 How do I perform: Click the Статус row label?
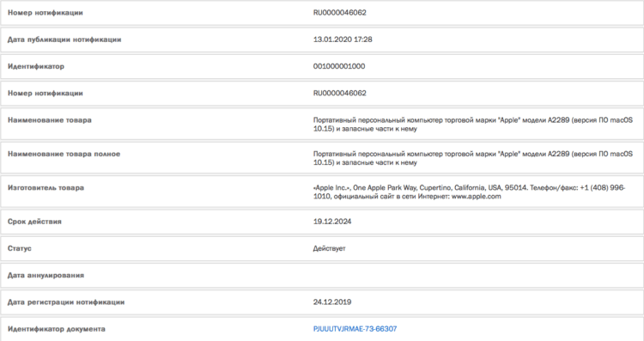[x=19, y=248]
